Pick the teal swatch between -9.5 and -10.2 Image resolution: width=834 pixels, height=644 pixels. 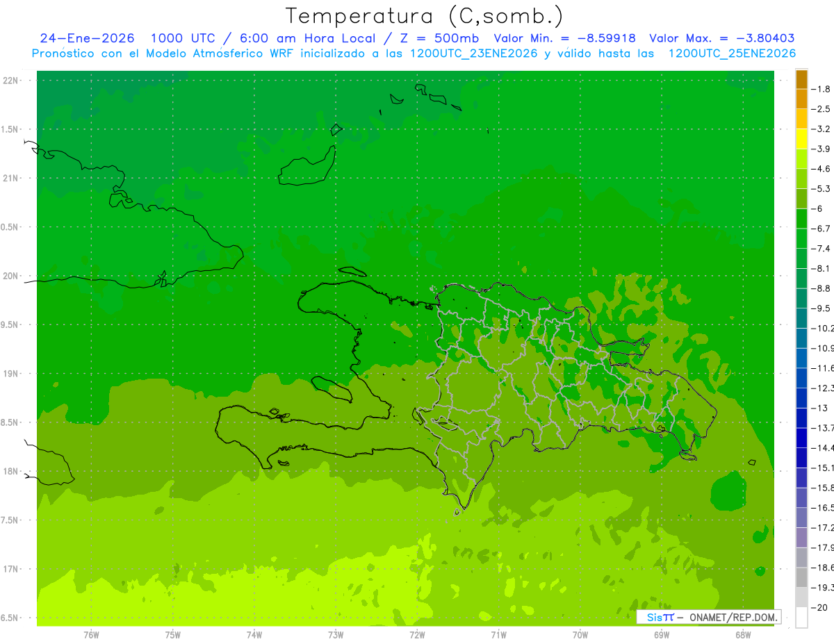coord(801,318)
